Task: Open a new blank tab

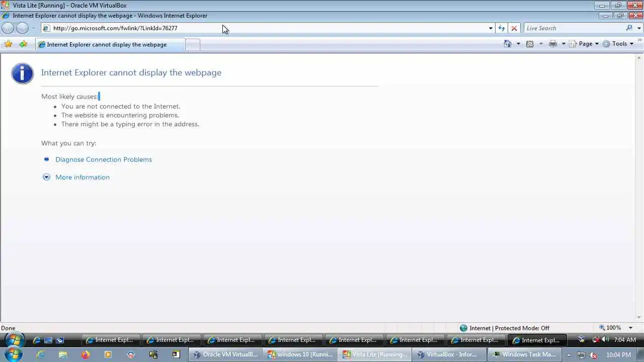Action: click(193, 45)
